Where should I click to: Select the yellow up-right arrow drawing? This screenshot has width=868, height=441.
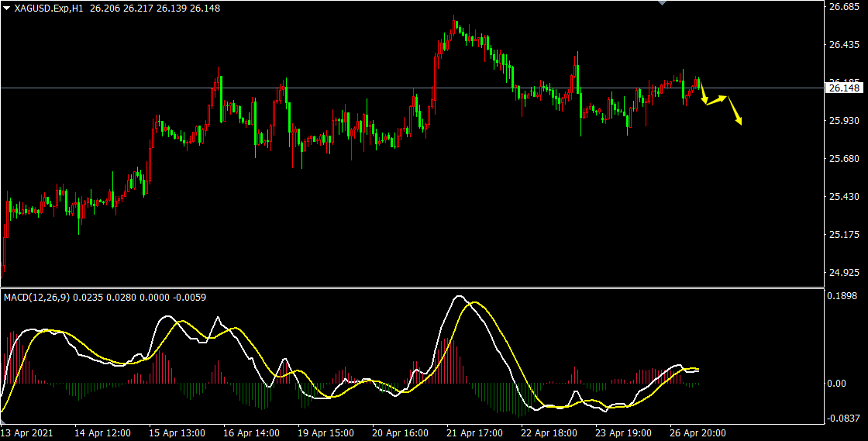717,100
